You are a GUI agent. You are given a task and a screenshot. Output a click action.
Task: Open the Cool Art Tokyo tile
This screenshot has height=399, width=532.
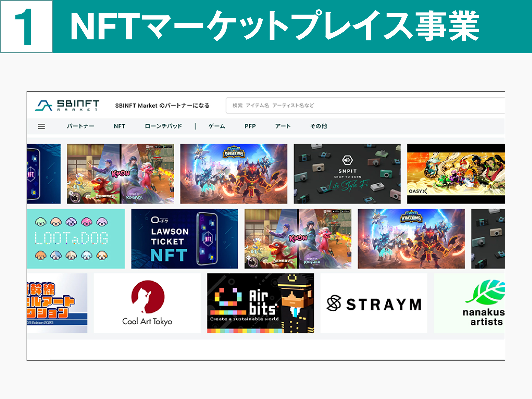[147, 303]
